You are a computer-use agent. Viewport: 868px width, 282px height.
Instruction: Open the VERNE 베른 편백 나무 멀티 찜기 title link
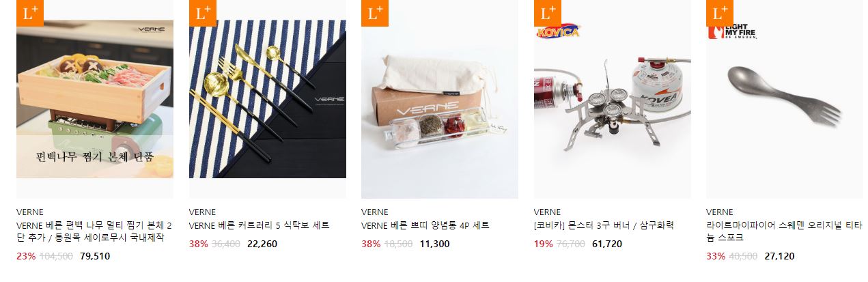click(x=94, y=231)
